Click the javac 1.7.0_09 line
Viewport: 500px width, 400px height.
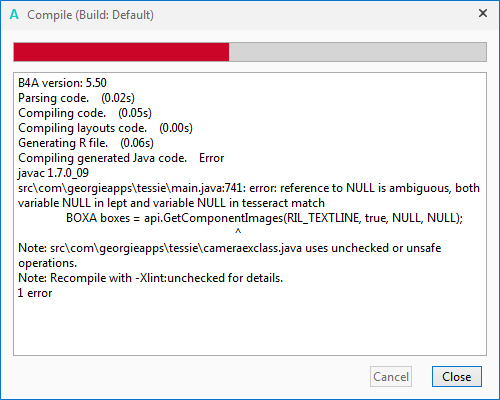pos(53,173)
